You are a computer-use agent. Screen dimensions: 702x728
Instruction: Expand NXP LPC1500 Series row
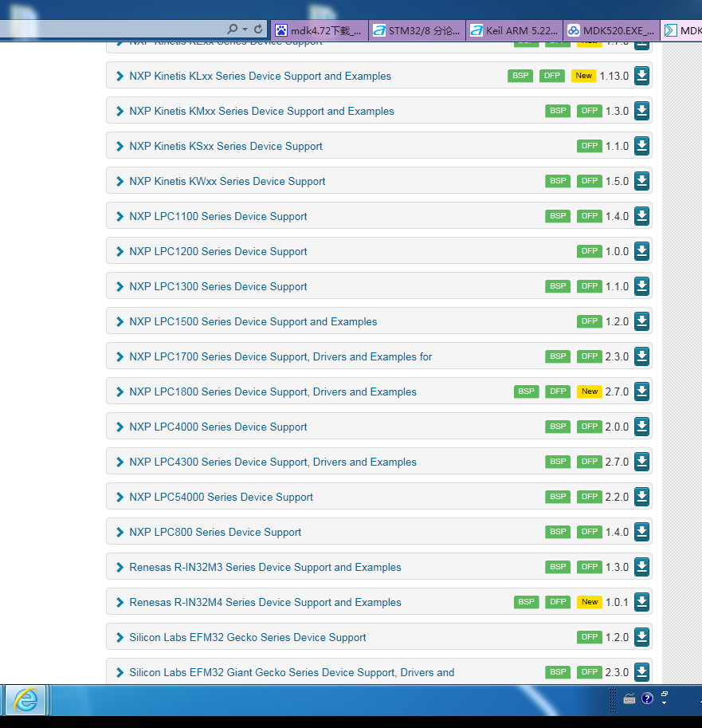[120, 322]
